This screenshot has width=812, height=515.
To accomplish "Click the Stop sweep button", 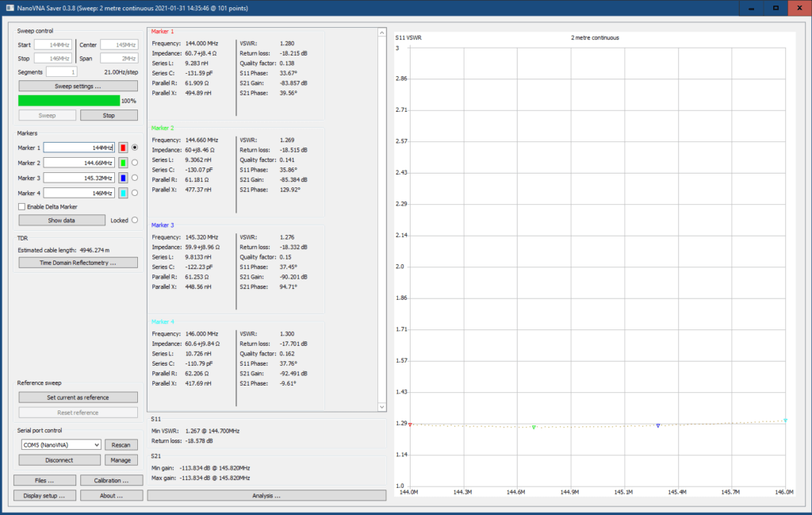I will click(x=109, y=116).
